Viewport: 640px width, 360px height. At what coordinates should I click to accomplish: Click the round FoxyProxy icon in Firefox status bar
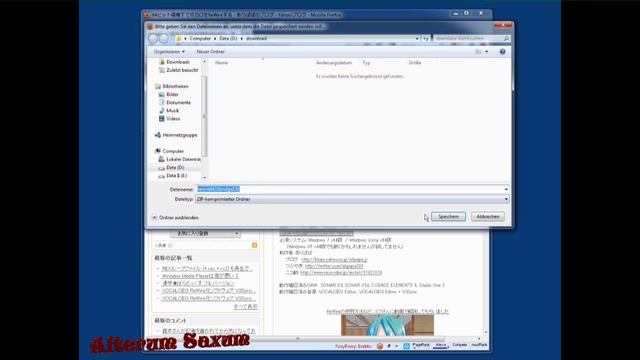pos(380,346)
